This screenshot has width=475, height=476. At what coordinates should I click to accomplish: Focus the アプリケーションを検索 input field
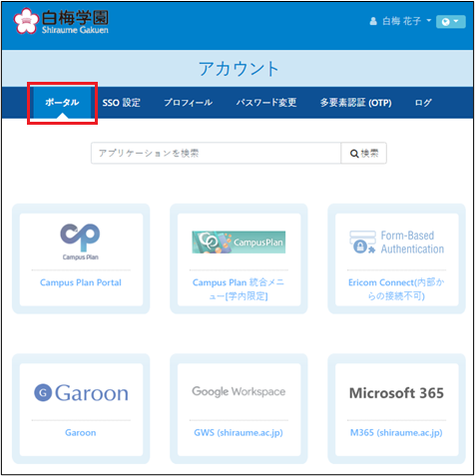point(216,153)
